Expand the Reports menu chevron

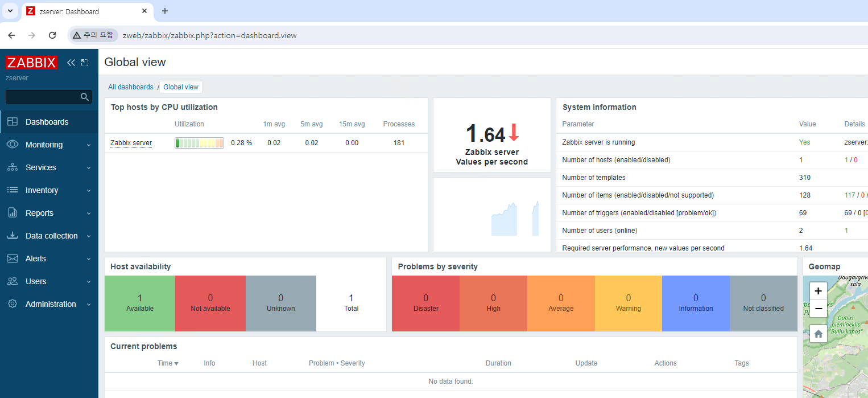point(89,214)
